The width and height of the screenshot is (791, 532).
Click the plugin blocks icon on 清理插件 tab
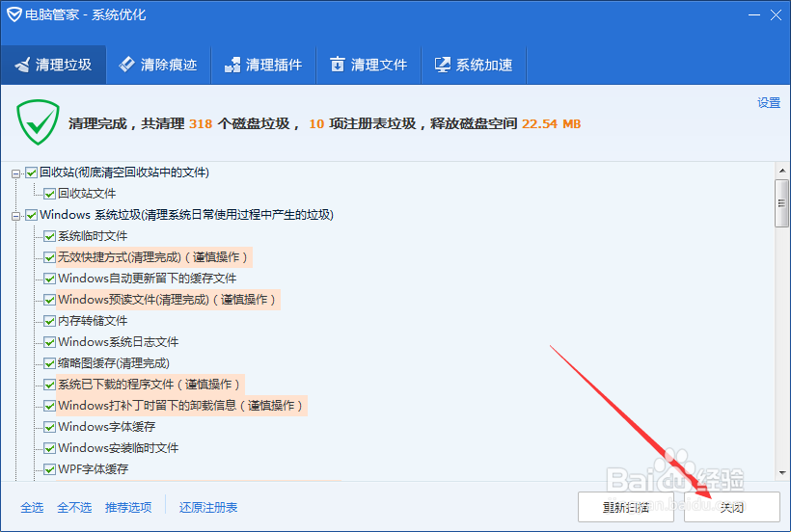(x=232, y=65)
